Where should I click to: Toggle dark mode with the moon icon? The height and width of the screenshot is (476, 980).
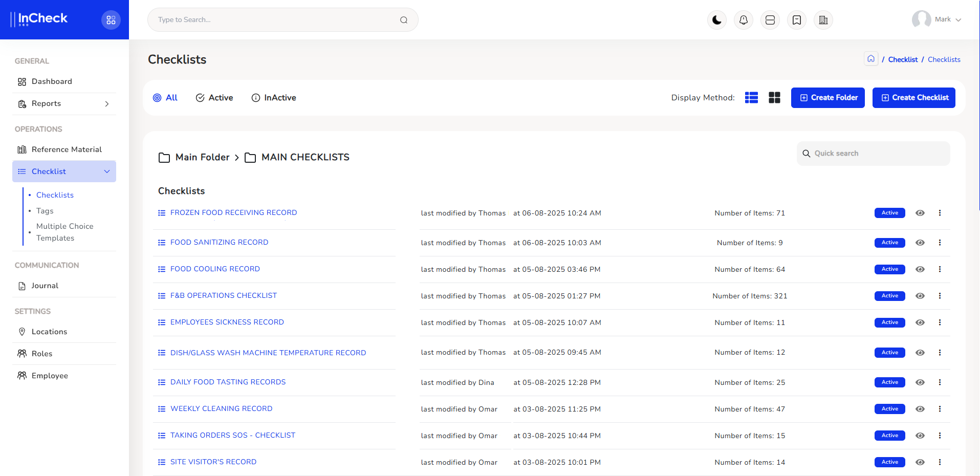point(716,20)
